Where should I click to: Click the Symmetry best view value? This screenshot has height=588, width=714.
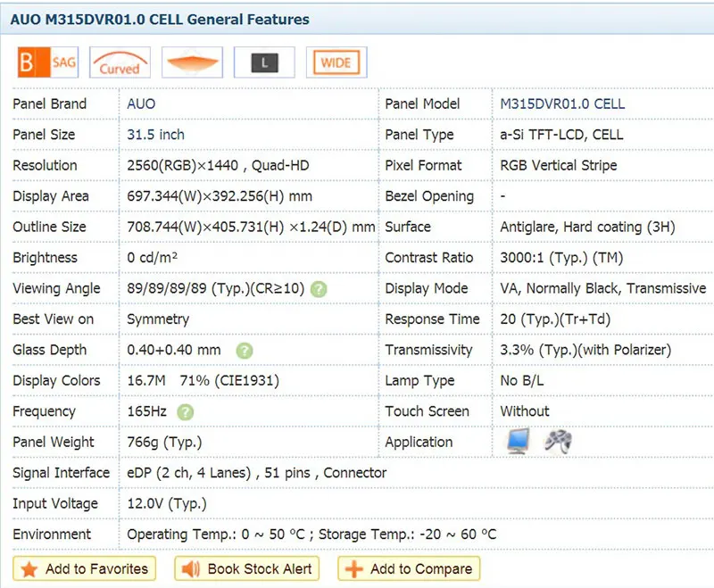point(158,319)
